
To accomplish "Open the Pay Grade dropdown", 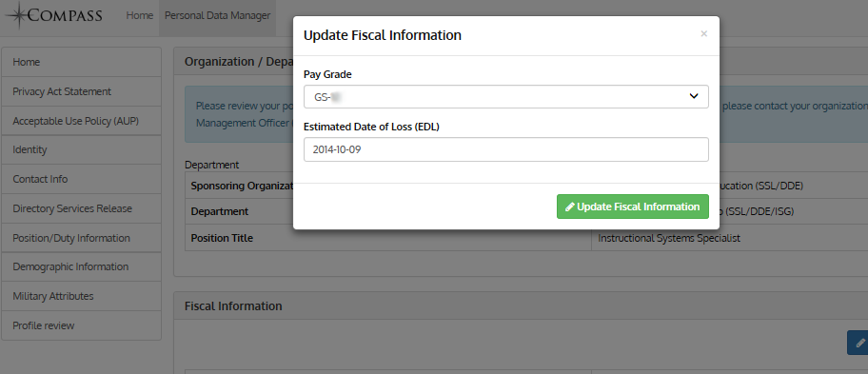I will click(506, 97).
